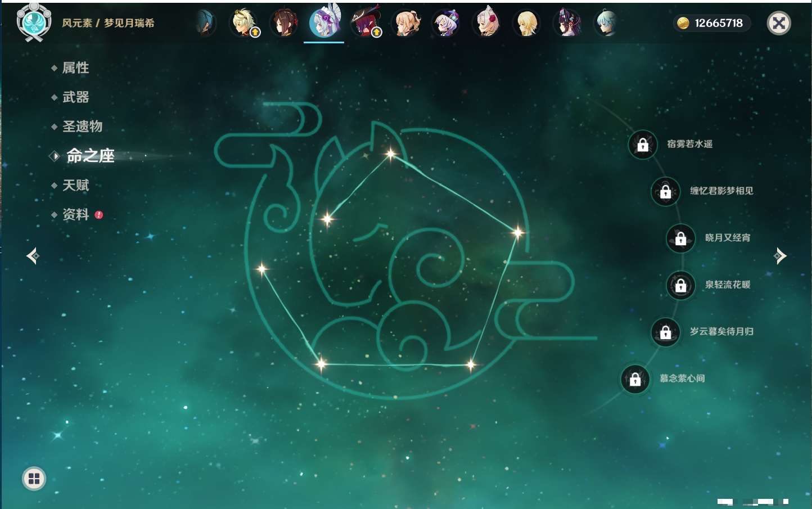Select the short golden-haired avatar
This screenshot has height=509, width=812.
coord(527,23)
